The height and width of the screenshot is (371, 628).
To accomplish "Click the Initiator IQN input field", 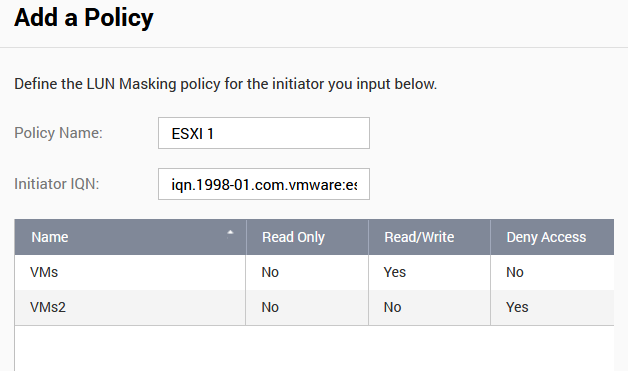I will (264, 184).
